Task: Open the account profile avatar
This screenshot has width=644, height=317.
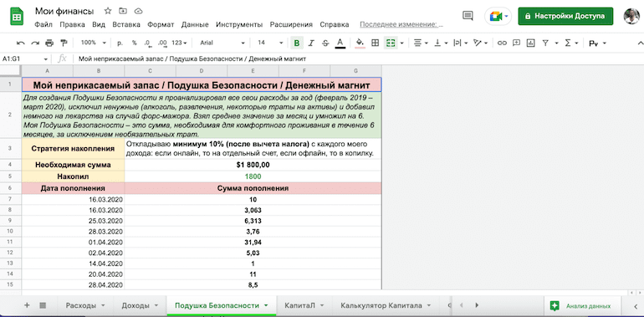Action: pyautogui.click(x=631, y=16)
